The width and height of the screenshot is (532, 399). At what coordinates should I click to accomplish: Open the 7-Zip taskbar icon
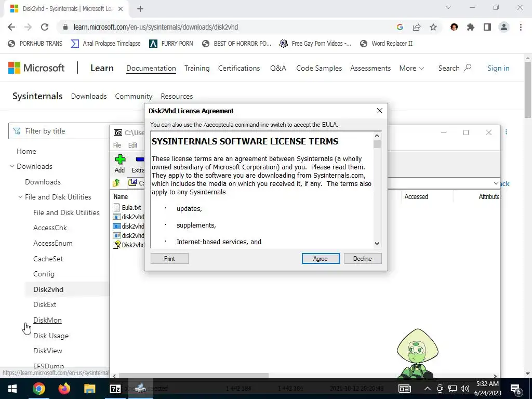tap(115, 389)
